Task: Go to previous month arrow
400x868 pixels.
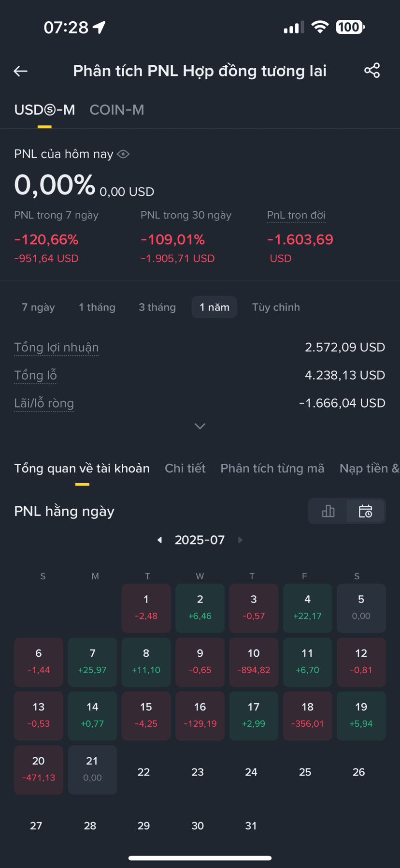Action: (x=159, y=540)
